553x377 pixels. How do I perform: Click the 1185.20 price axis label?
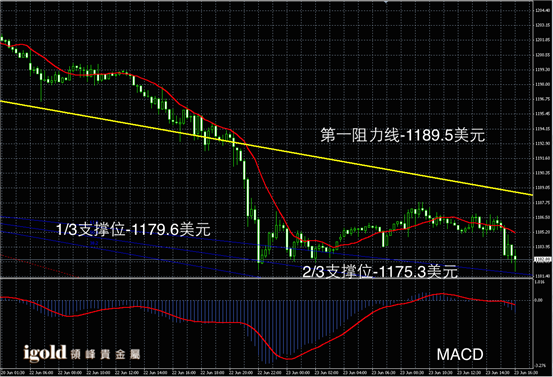click(x=542, y=232)
